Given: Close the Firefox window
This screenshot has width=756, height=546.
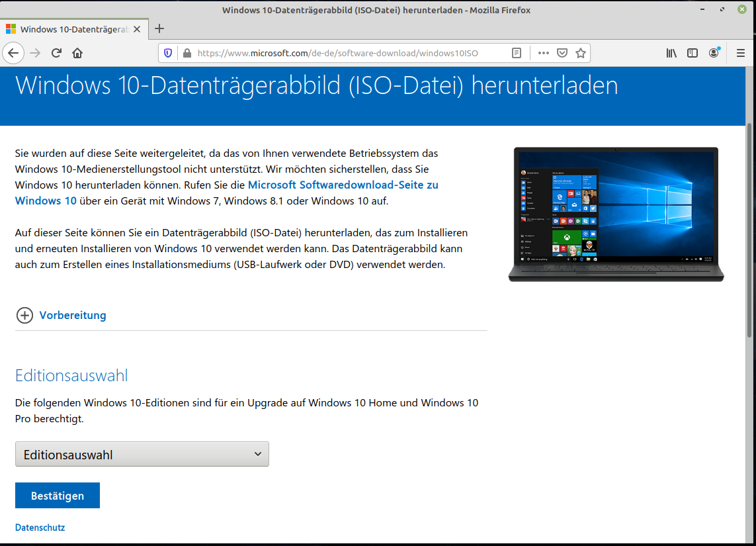Looking at the screenshot, I should pos(742,10).
